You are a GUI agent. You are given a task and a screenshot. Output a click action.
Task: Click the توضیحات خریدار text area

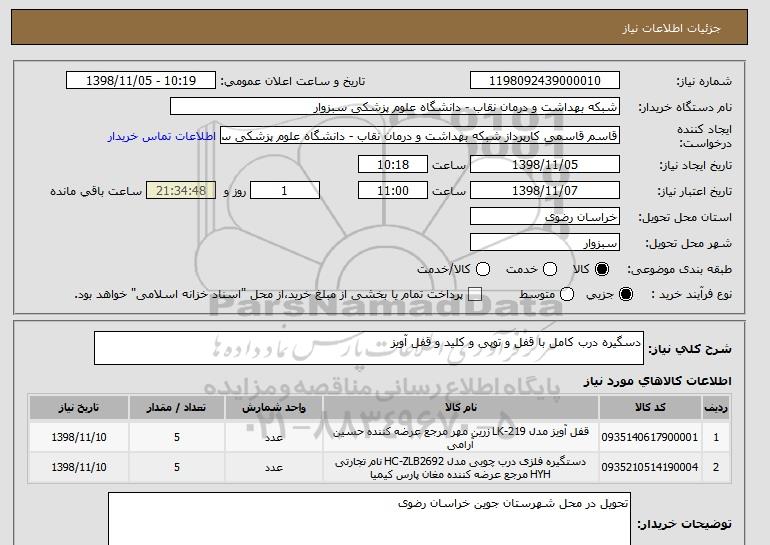[x=369, y=518]
